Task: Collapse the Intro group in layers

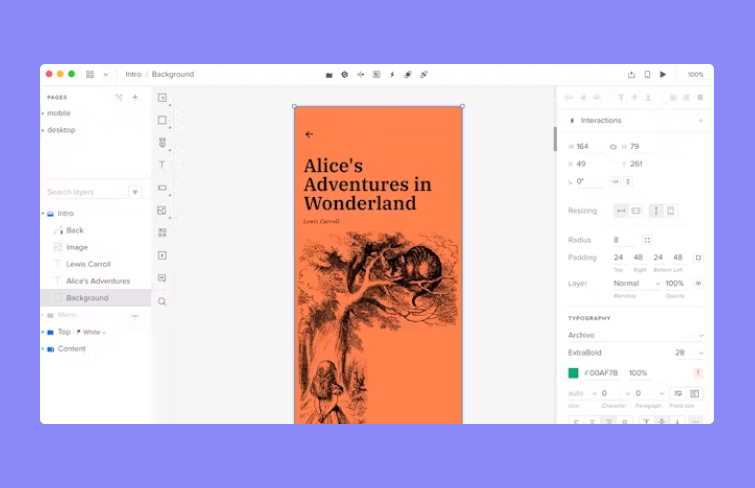Action: (43, 213)
